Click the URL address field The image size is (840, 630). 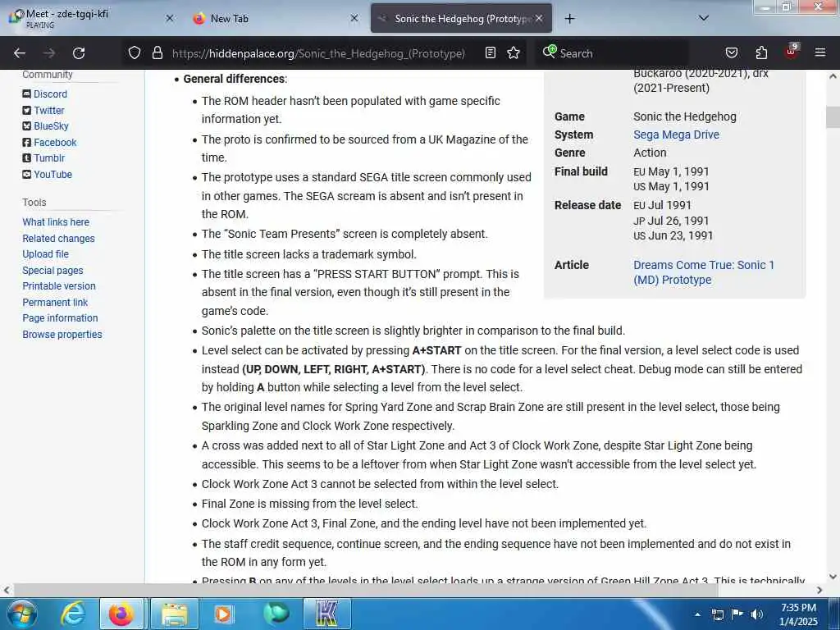click(x=319, y=53)
